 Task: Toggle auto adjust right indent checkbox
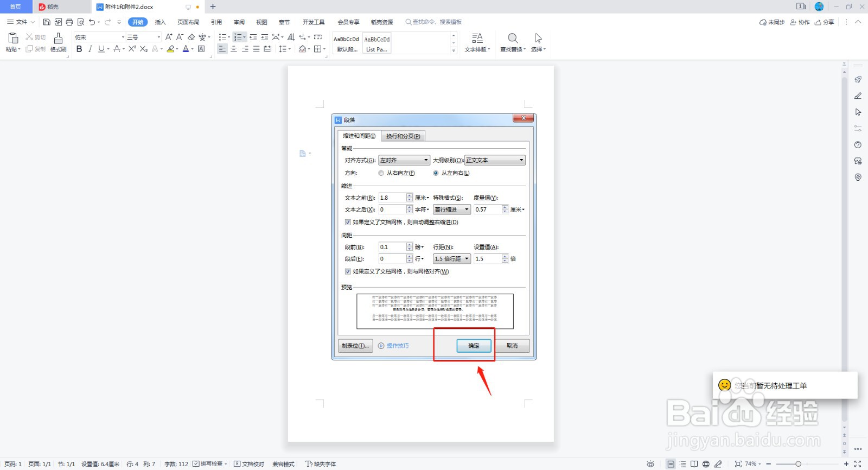click(x=348, y=222)
